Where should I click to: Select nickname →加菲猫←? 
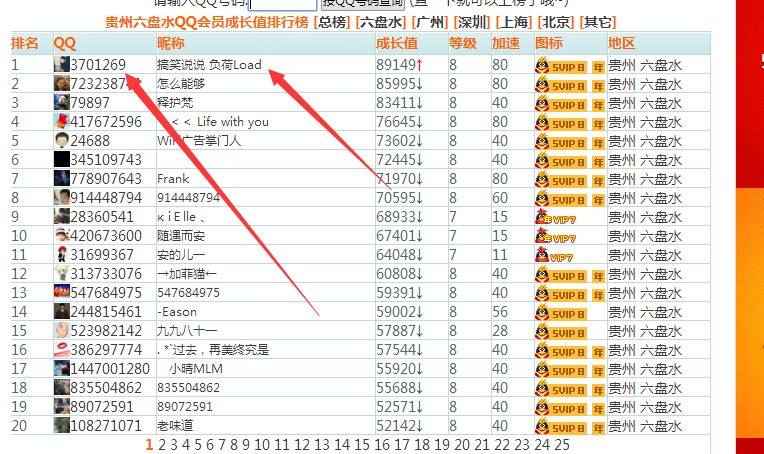(x=187, y=274)
